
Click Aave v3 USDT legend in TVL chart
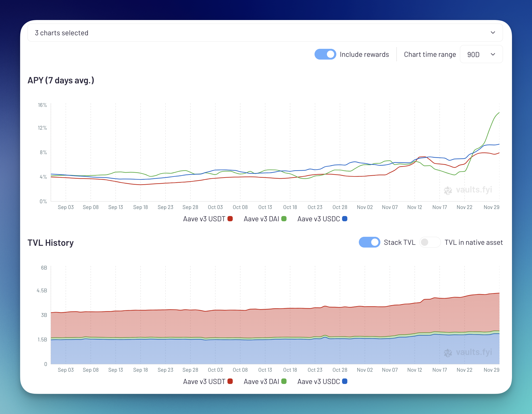click(208, 381)
